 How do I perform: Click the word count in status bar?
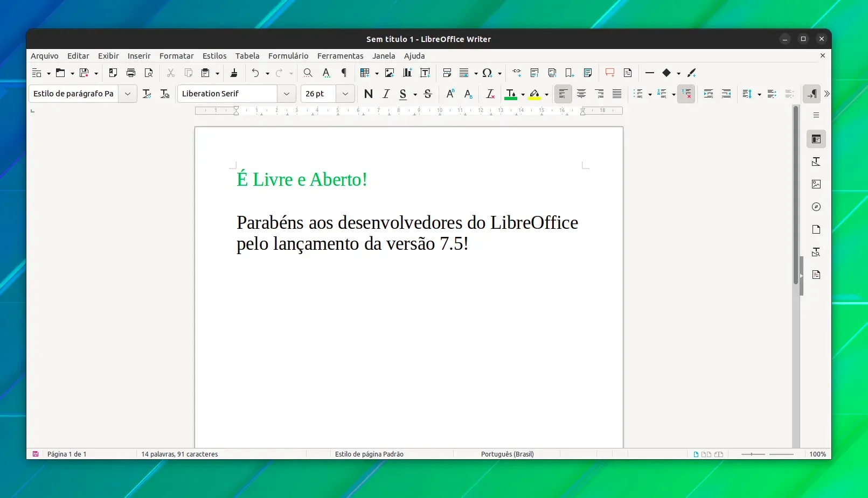coord(179,454)
